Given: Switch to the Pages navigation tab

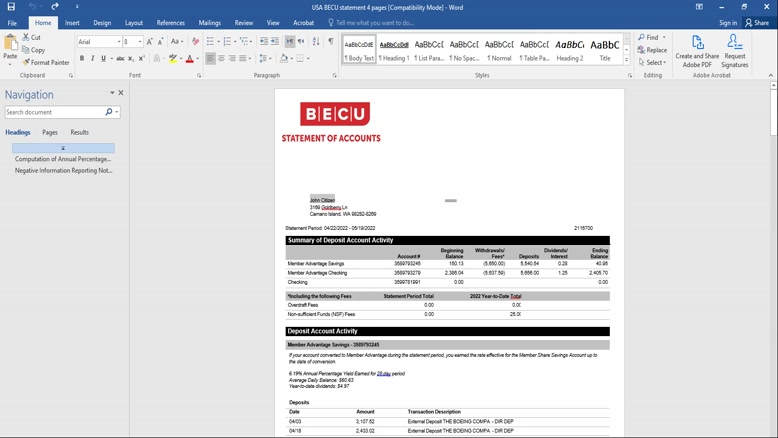Looking at the screenshot, I should pyautogui.click(x=49, y=132).
